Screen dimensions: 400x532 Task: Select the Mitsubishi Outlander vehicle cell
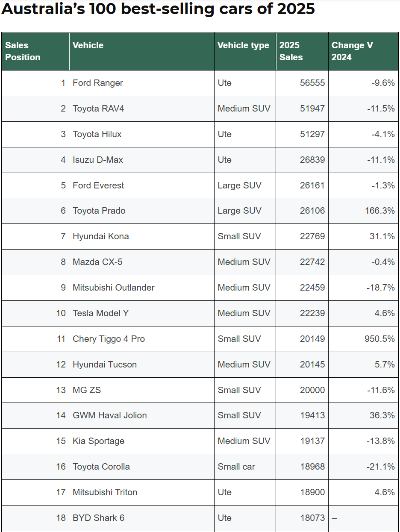click(x=114, y=288)
